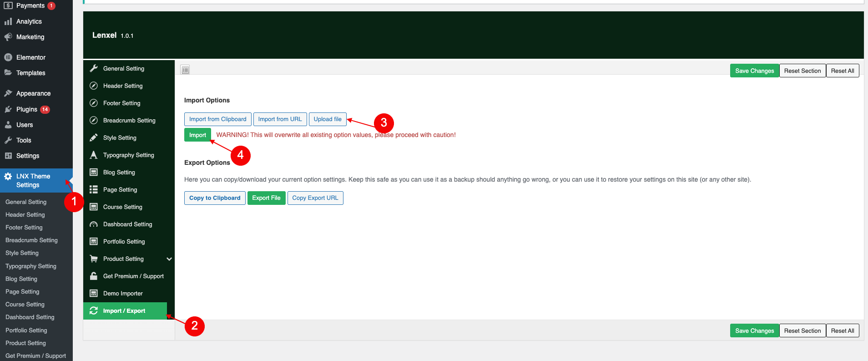Viewport: 868px width, 361px height.
Task: Click the Export File button
Action: point(267,198)
